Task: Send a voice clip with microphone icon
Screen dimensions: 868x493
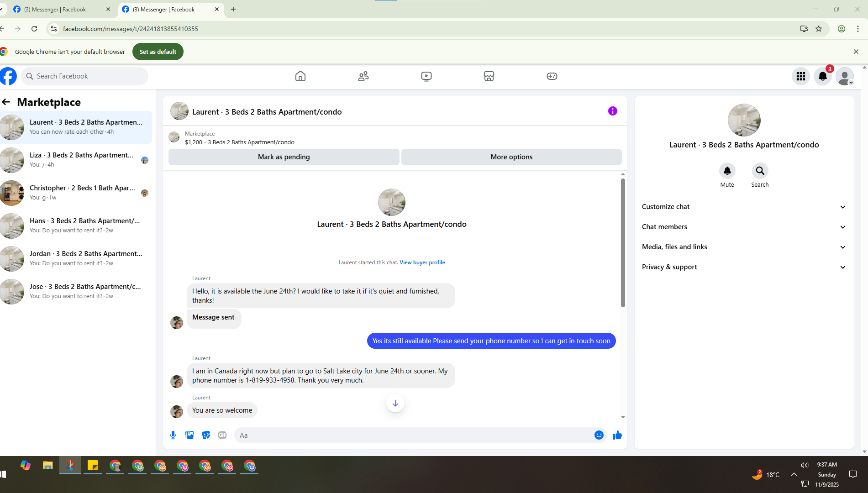Action: point(173,435)
